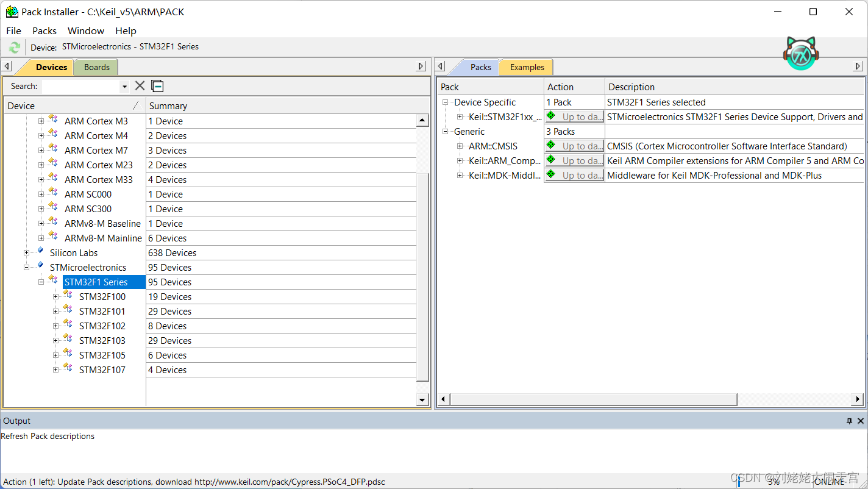Click the STM32F107 device family icon
The image size is (868, 489).
[x=68, y=368]
